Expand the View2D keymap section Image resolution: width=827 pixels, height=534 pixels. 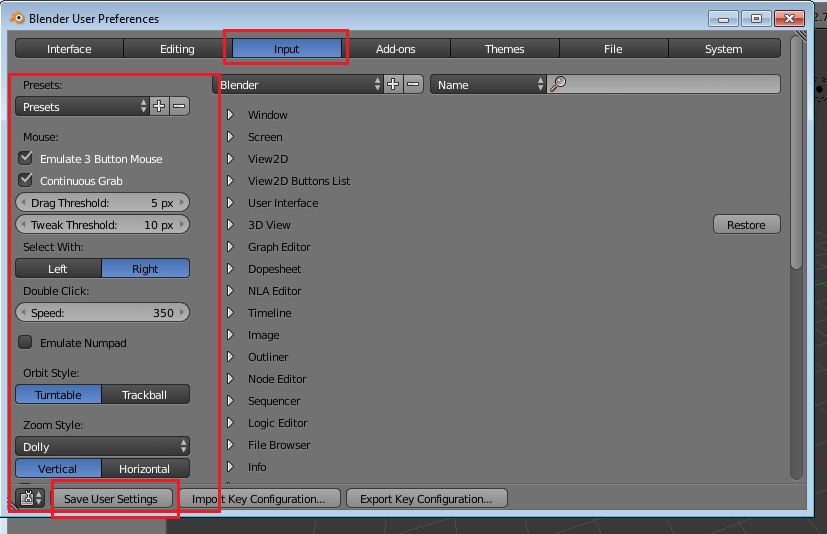[x=230, y=159]
